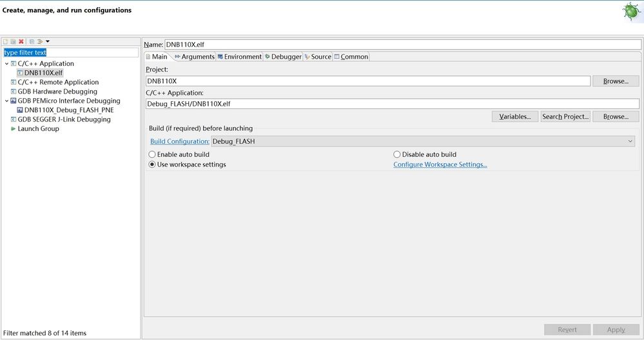
Task: Open DNB110X_Debug_FLASH_PNE configuration
Action: pyautogui.click(x=68, y=110)
